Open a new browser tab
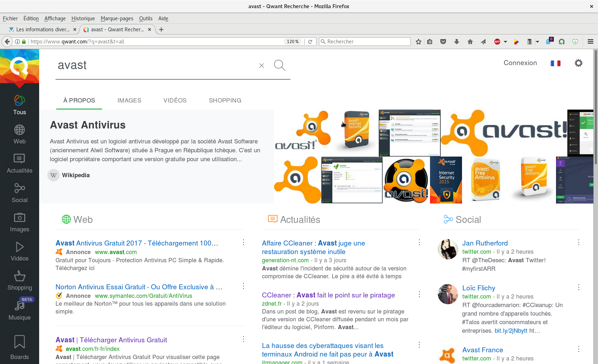 coord(161,30)
